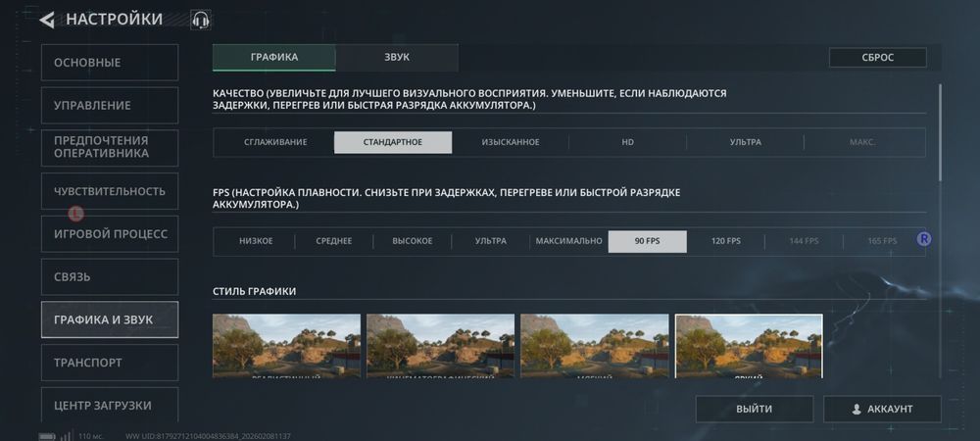Open ИГРОВОЙ ПРОЦЕСС settings

(x=110, y=234)
